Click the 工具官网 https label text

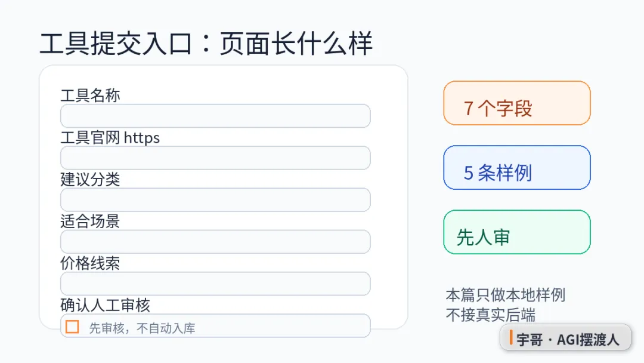[110, 138]
